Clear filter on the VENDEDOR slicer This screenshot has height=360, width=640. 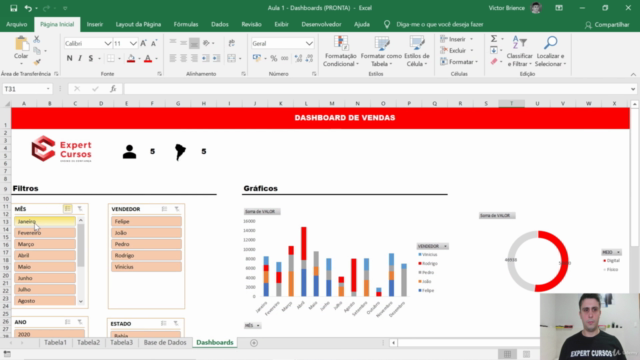177,209
